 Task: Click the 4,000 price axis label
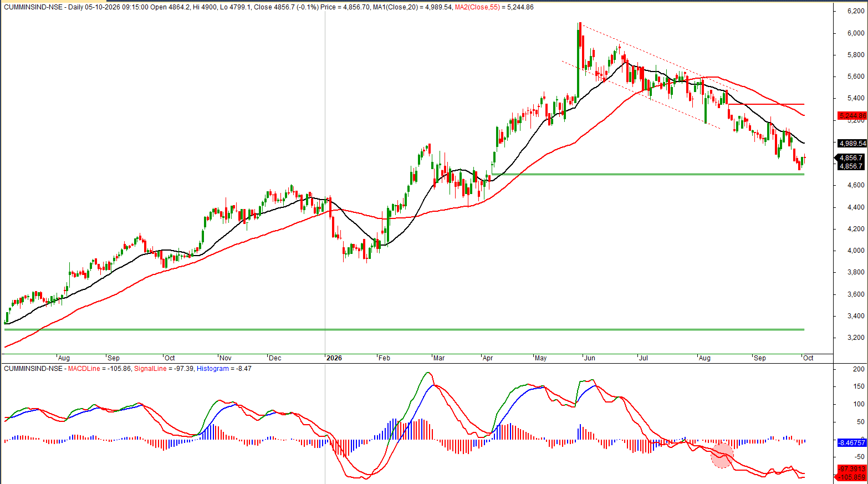coord(856,251)
